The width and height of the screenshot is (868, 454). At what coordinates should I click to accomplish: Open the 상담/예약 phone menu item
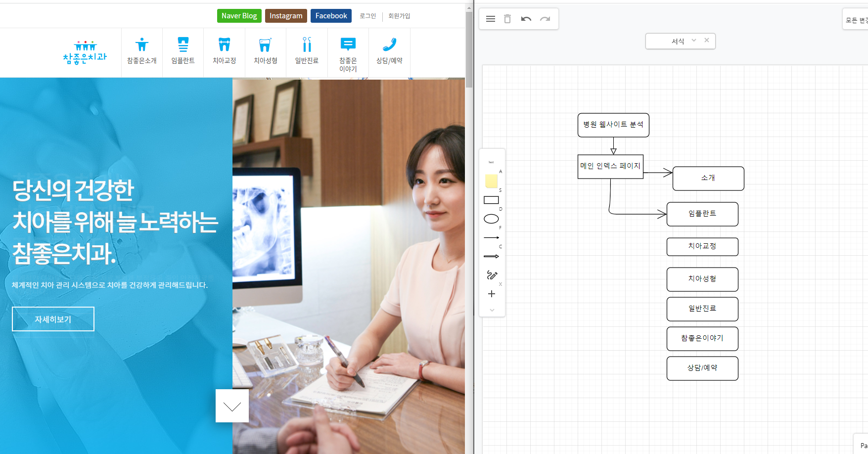[x=389, y=52]
